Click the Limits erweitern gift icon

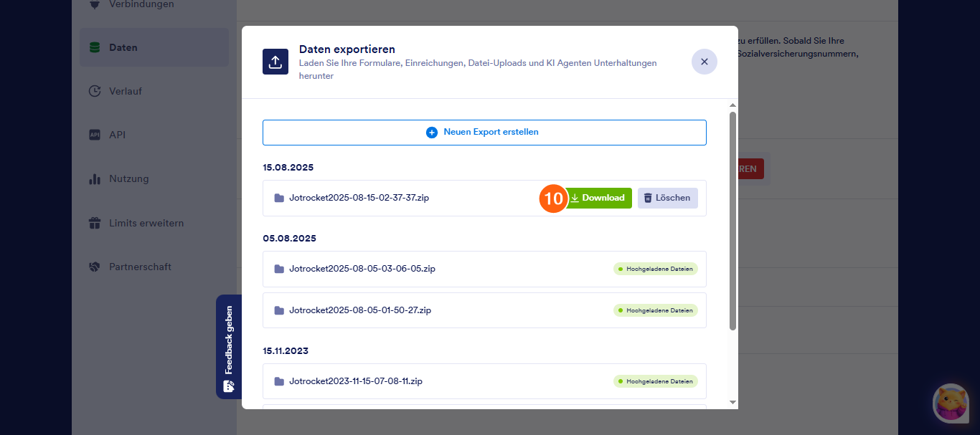click(x=94, y=223)
